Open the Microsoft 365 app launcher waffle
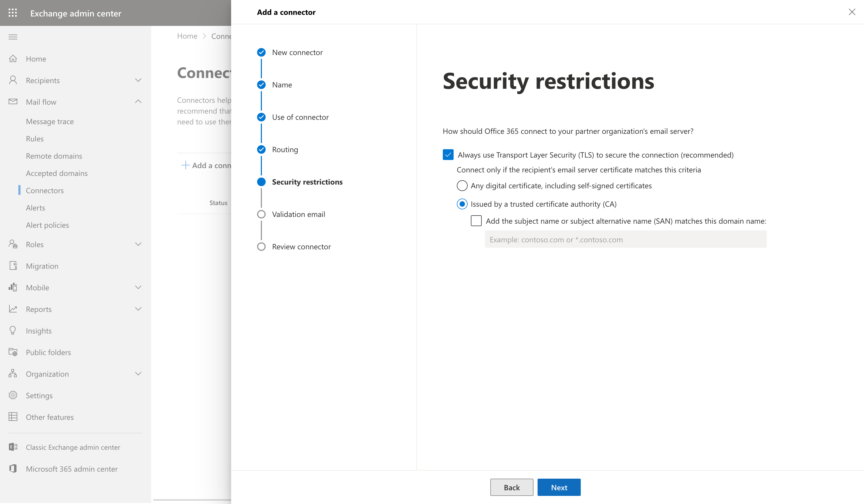This screenshot has height=504, width=864. (13, 13)
